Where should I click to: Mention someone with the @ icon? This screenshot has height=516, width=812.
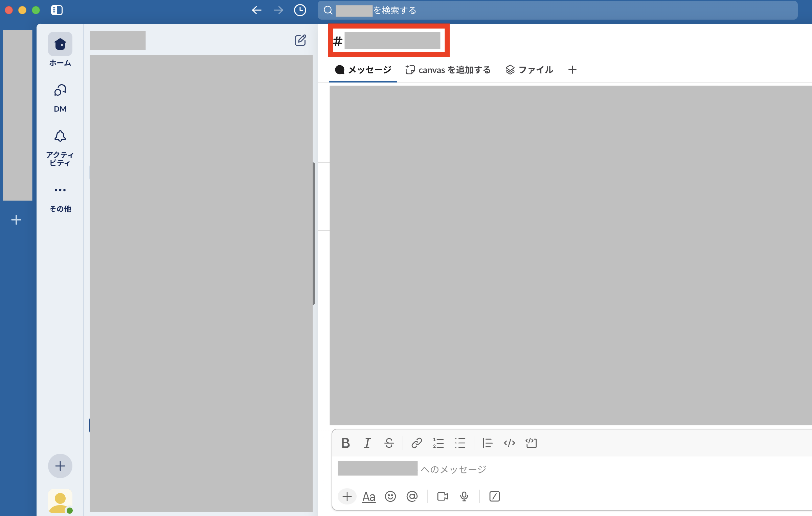[412, 496]
